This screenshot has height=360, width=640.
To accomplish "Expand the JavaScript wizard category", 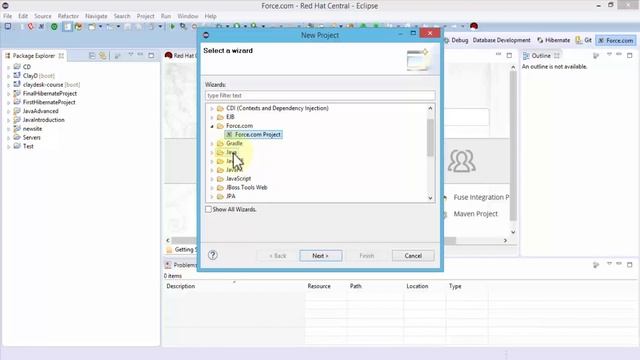I will (212, 179).
